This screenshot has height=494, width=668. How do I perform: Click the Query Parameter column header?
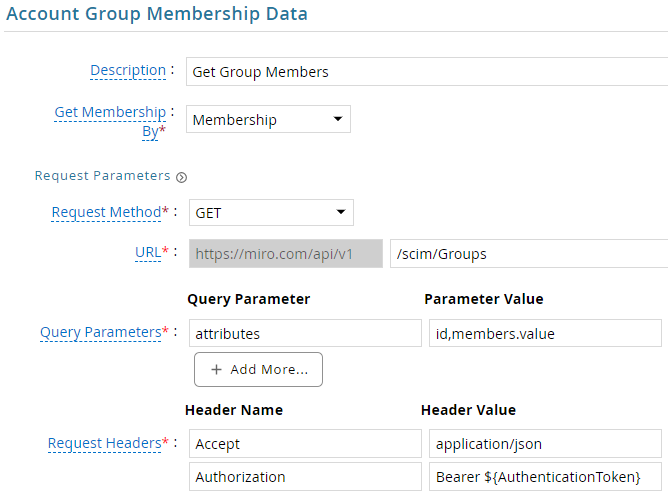click(248, 299)
